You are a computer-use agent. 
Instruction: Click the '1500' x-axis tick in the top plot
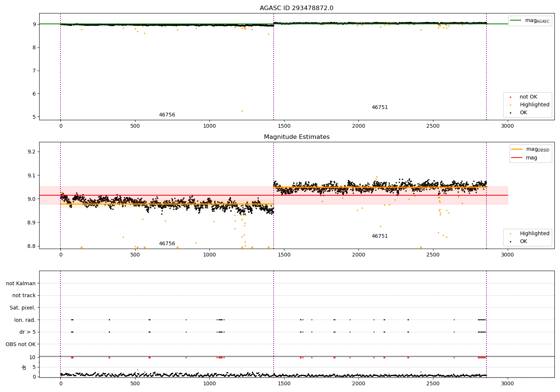[284, 126]
